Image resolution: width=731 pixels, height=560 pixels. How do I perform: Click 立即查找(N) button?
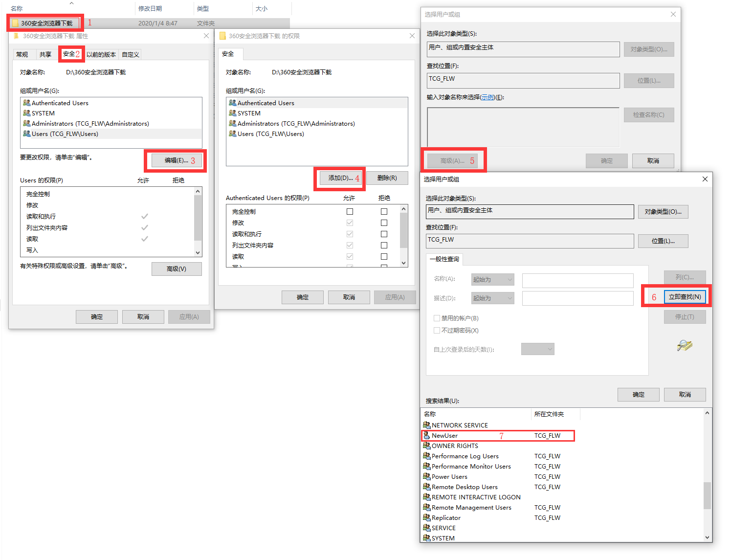tap(685, 297)
